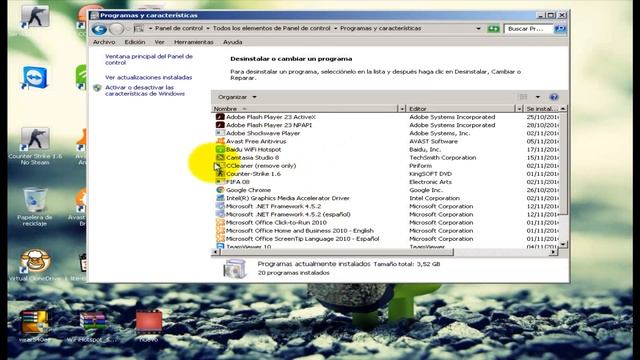The height and width of the screenshot is (360, 640).
Task: Sort by the Se instaló column header
Action: (x=542, y=109)
